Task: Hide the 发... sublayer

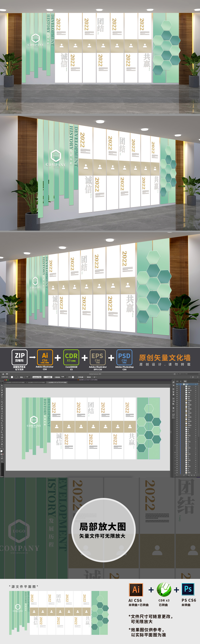Action: click(x=177, y=430)
